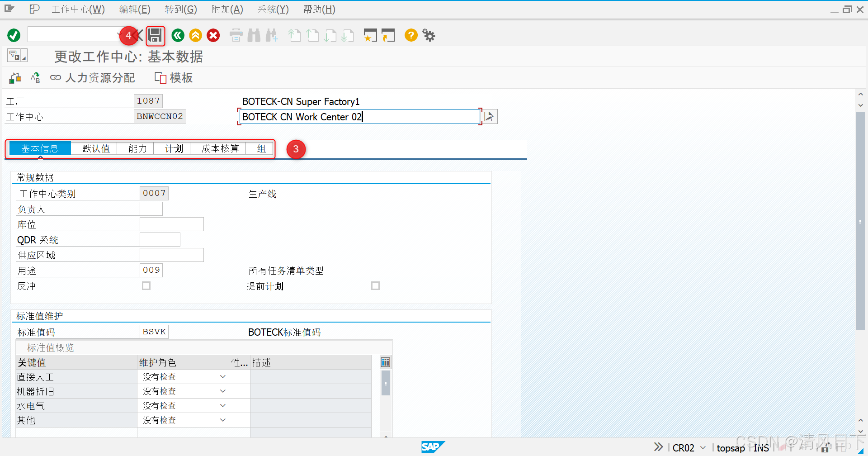The width and height of the screenshot is (868, 456).
Task: Click the Find Next binoculars-plus icon
Action: click(x=272, y=35)
